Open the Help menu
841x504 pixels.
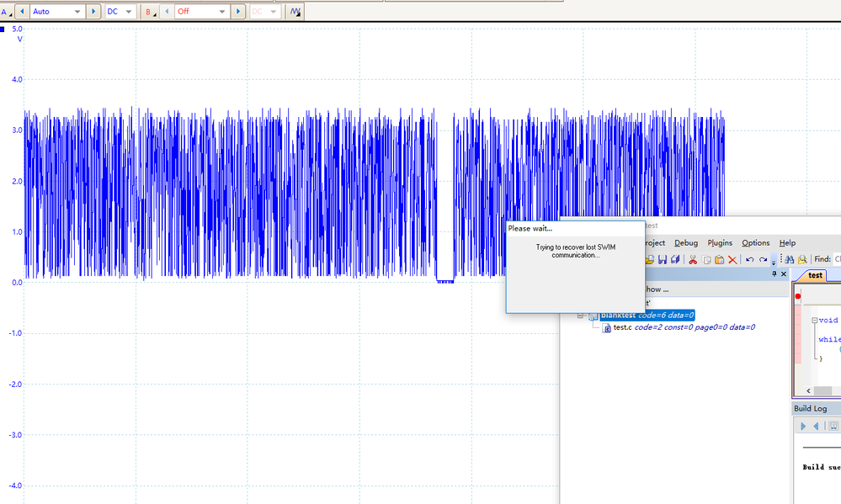tap(787, 243)
